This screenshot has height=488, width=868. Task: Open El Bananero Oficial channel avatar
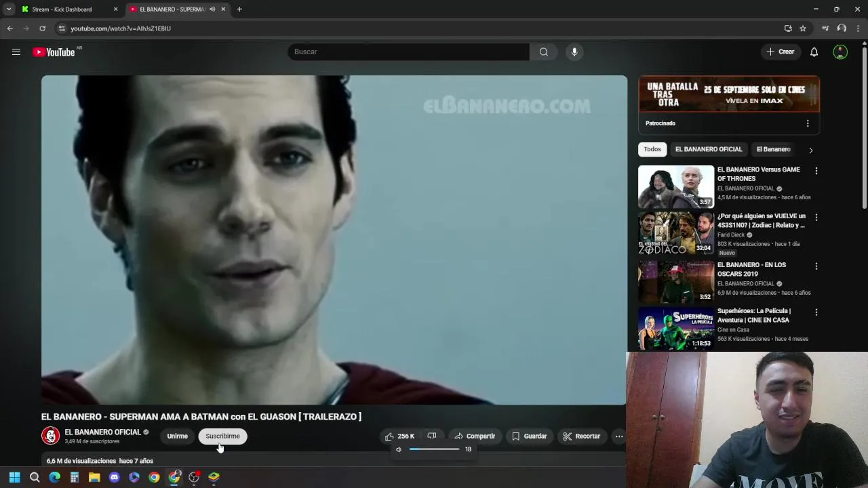pos(50,436)
